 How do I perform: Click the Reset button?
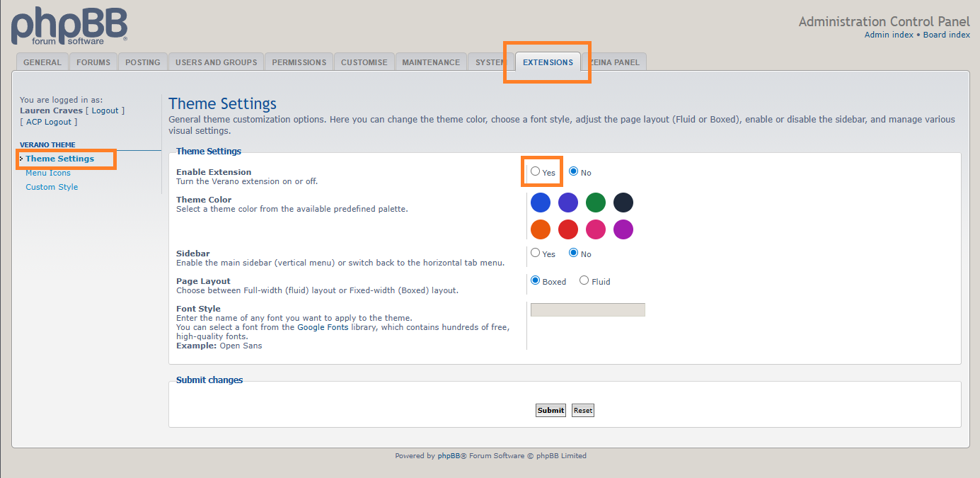(583, 410)
